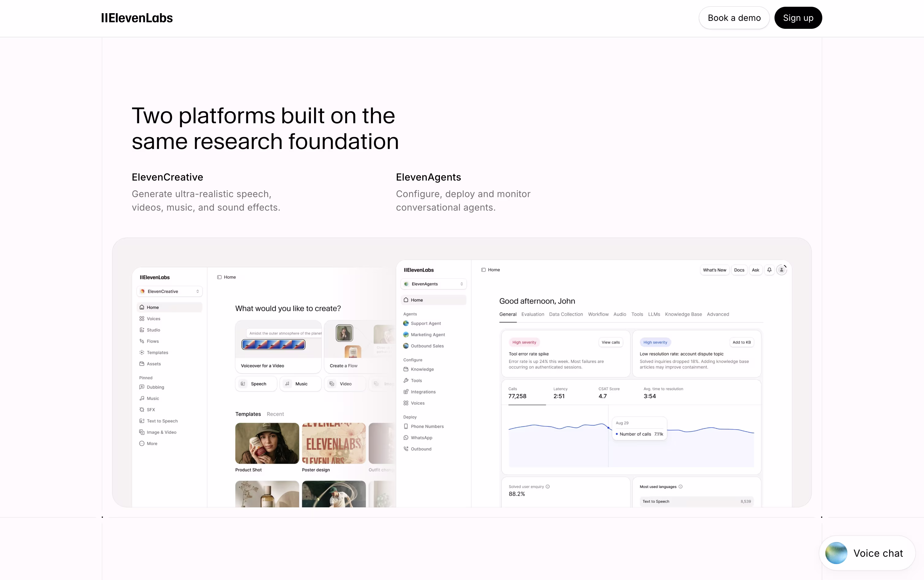Click the Ask button
924x580 pixels.
(x=755, y=270)
